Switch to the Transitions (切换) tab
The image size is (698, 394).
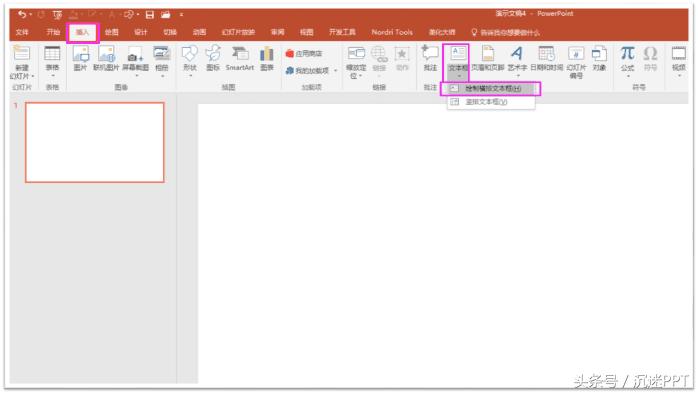[x=170, y=32]
